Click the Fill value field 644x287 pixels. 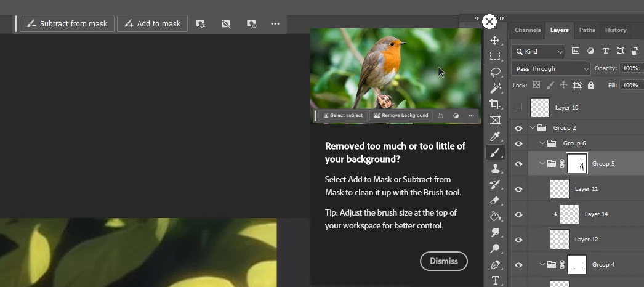(x=630, y=86)
